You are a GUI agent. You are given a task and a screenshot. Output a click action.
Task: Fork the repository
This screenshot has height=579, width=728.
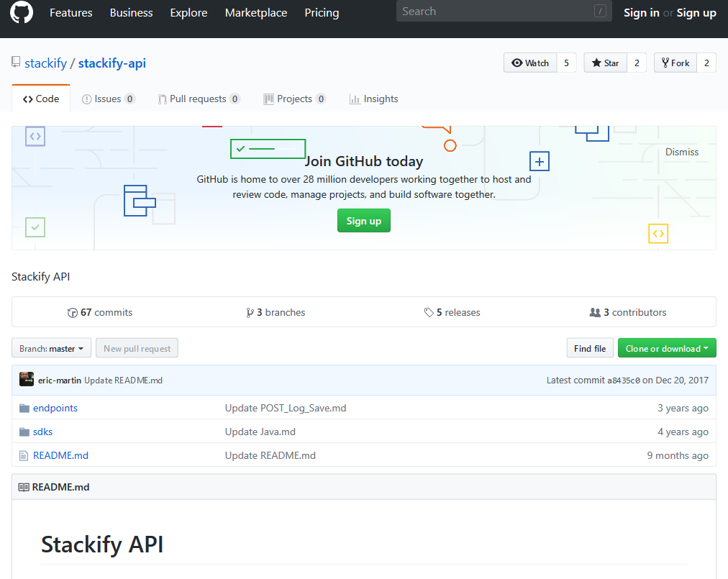point(675,63)
